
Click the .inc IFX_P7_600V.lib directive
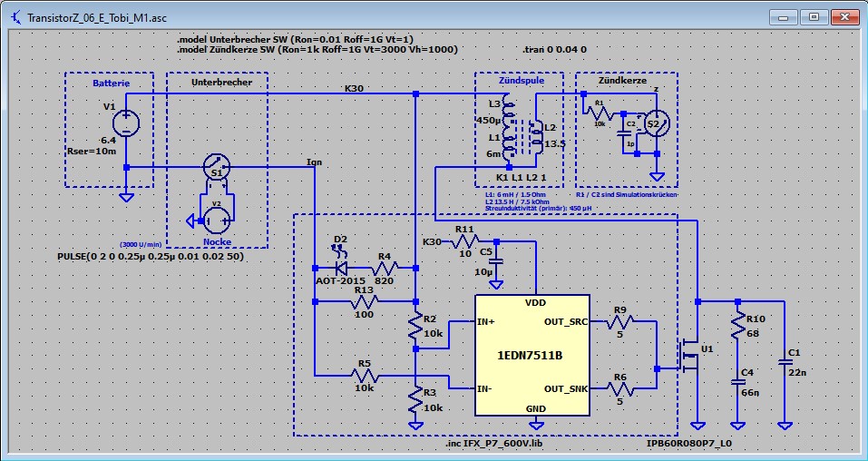495,445
